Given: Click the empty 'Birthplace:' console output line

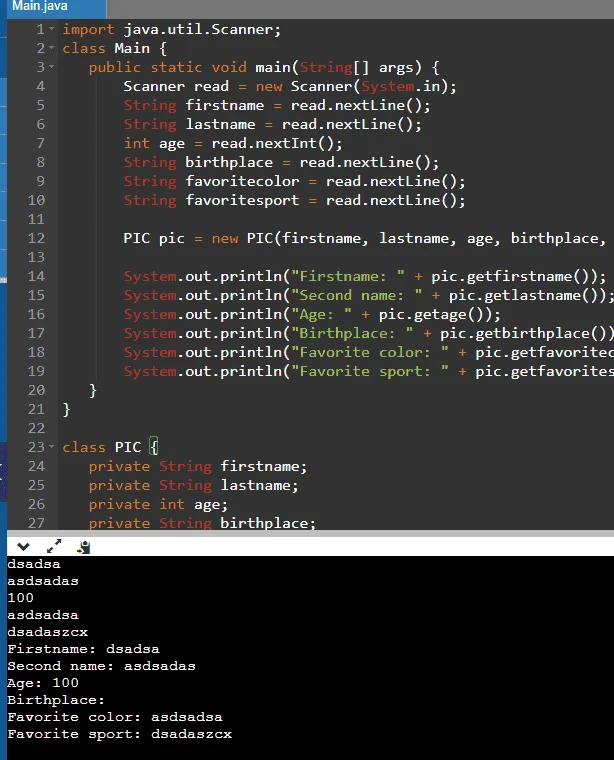Looking at the screenshot, I should pos(56,700).
